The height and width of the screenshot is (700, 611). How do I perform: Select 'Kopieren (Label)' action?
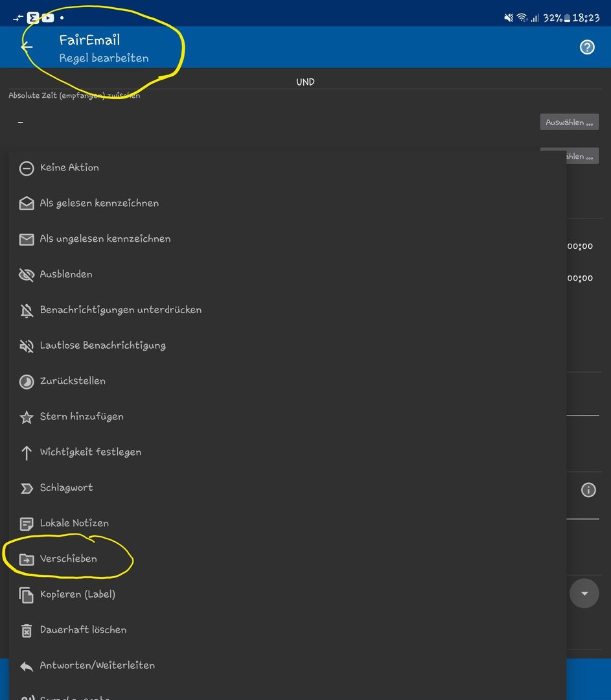(x=77, y=594)
